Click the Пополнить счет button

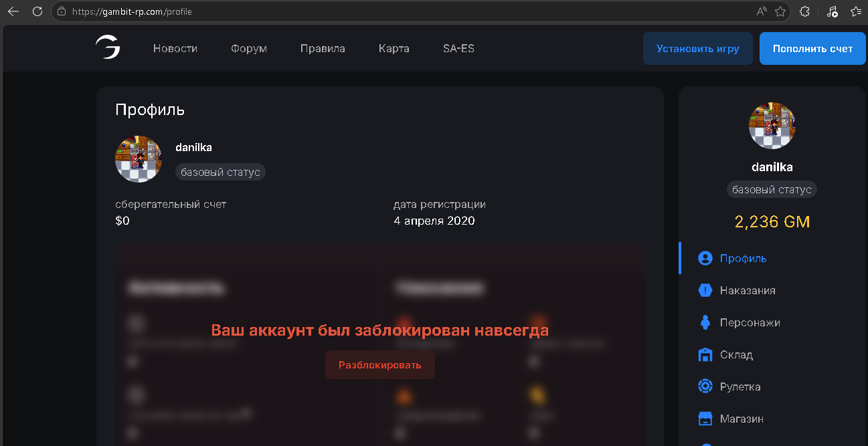(812, 48)
